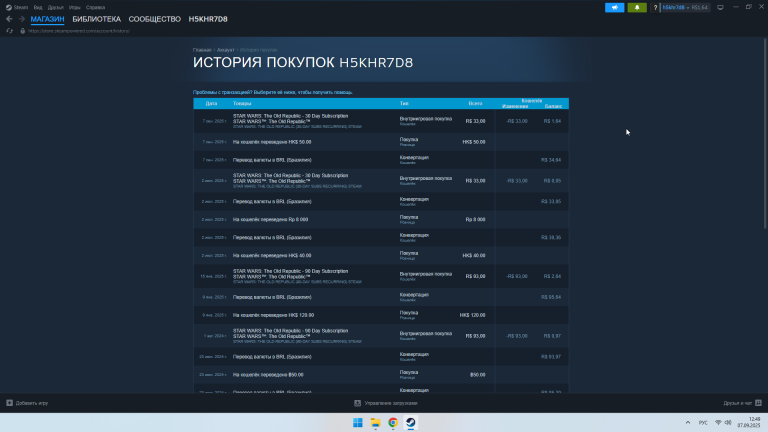Switch to the СООБЩЕСТВО tab
768x432 pixels.
155,19
